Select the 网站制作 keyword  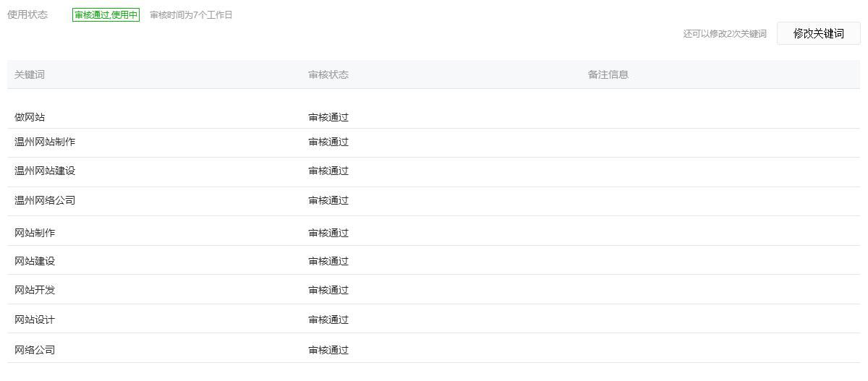35,233
